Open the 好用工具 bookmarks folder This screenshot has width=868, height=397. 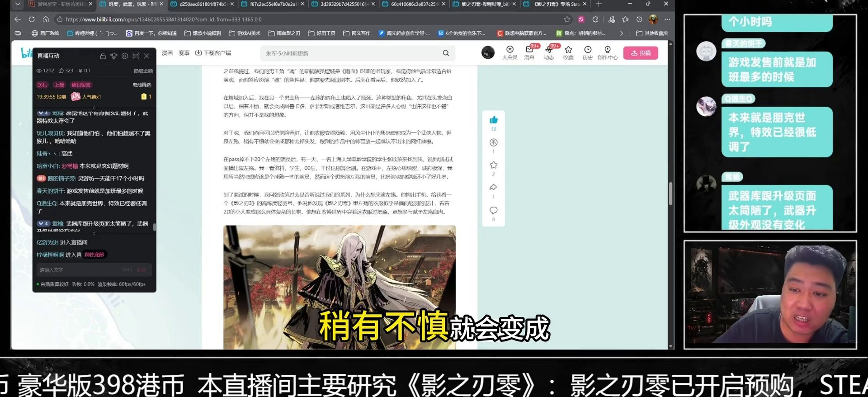click(322, 33)
